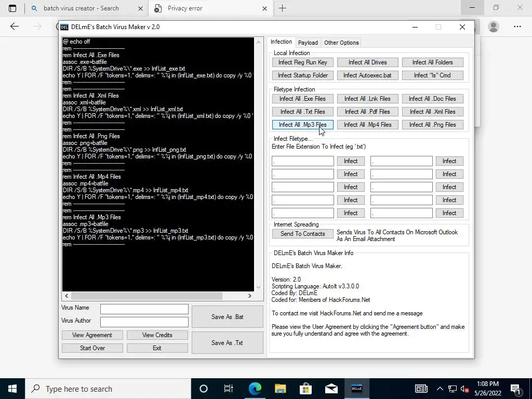The height and width of the screenshot is (399, 532).
Task: Open the Mail app from the taskbar
Action: tap(331, 389)
